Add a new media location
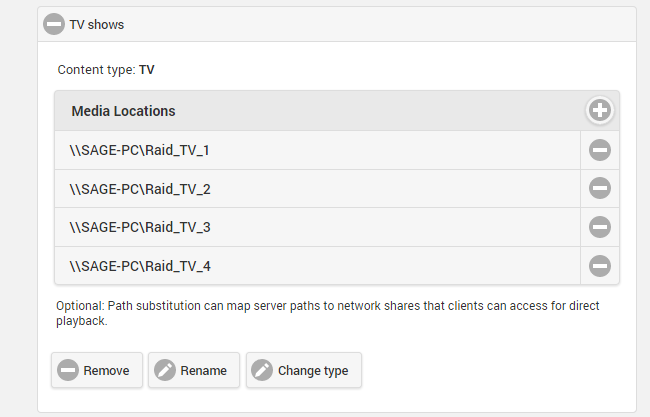This screenshot has width=650, height=417. click(x=599, y=111)
